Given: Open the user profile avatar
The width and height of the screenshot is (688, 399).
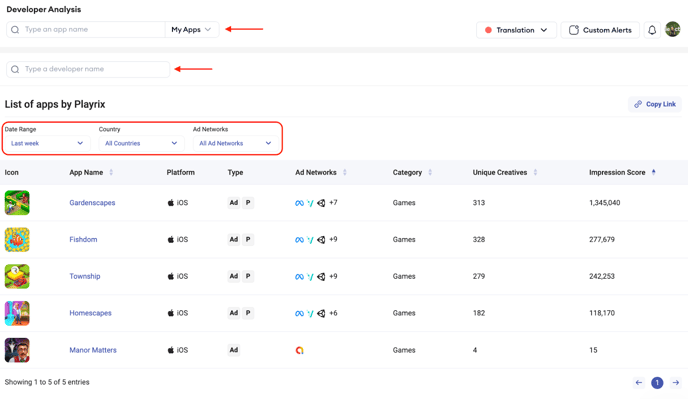Looking at the screenshot, I should [672, 29].
